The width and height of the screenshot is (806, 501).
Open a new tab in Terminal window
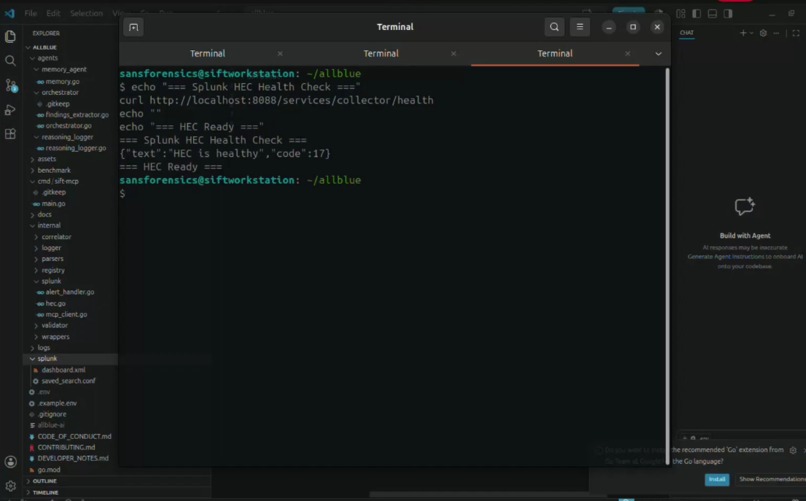click(x=134, y=27)
